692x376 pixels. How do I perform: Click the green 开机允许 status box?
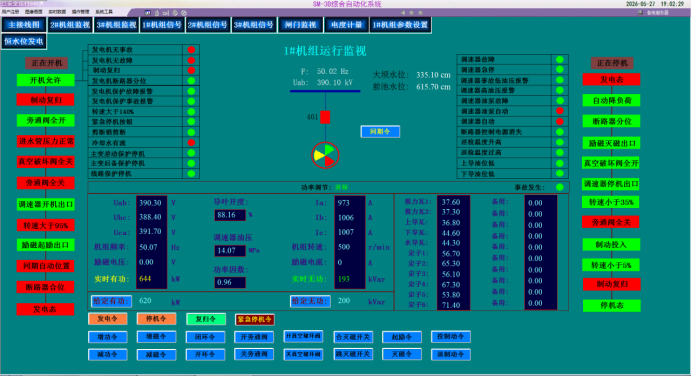click(x=45, y=80)
